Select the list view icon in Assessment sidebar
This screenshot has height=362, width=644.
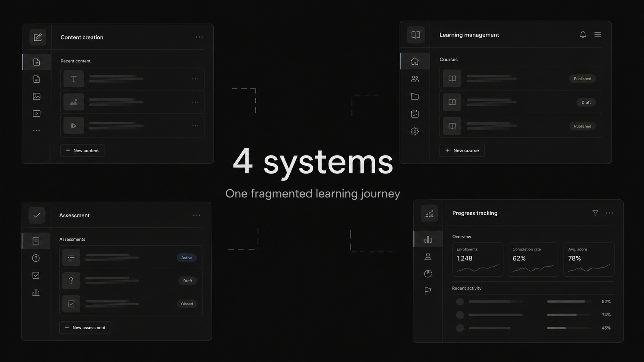point(36,241)
